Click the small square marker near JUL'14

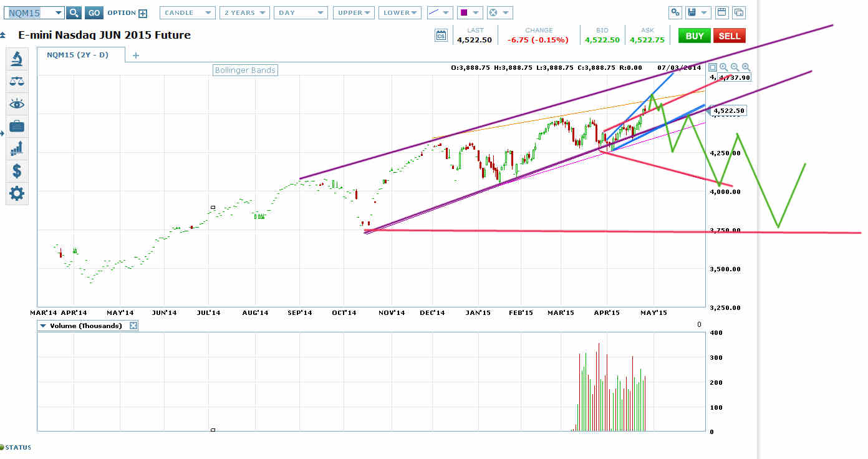pos(213,207)
